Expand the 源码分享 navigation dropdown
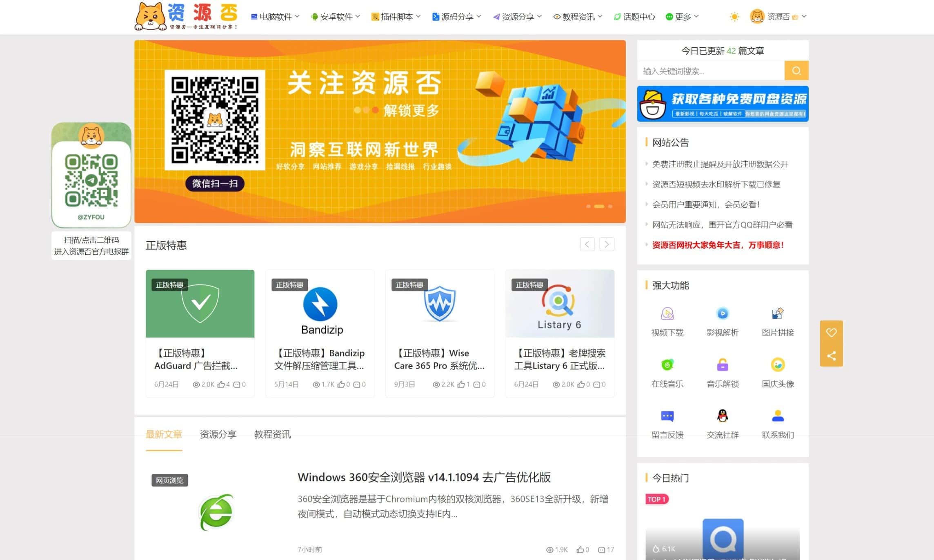This screenshot has height=560, width=934. click(x=456, y=17)
